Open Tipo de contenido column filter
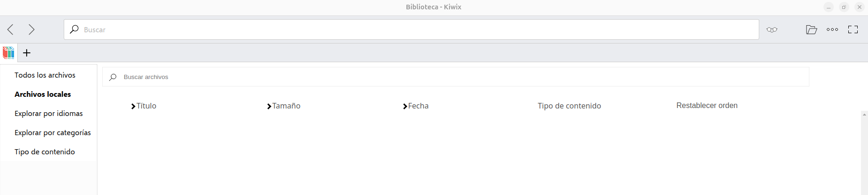Screen dimensions: 868x195 pyautogui.click(x=569, y=106)
